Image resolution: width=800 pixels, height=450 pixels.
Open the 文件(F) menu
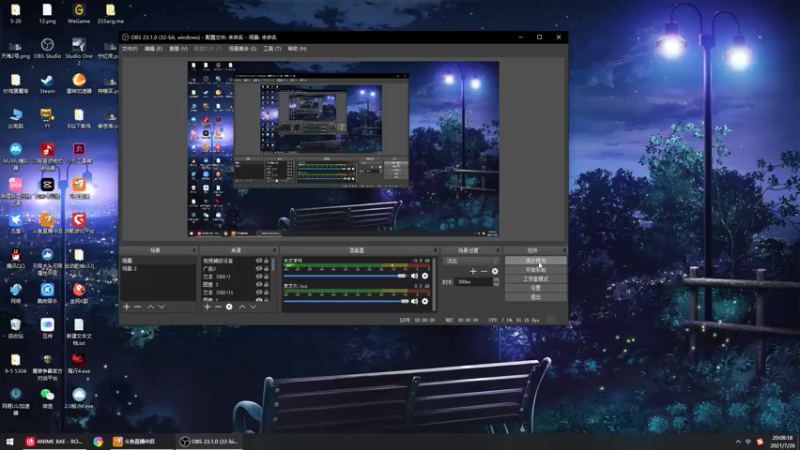pyautogui.click(x=130, y=48)
